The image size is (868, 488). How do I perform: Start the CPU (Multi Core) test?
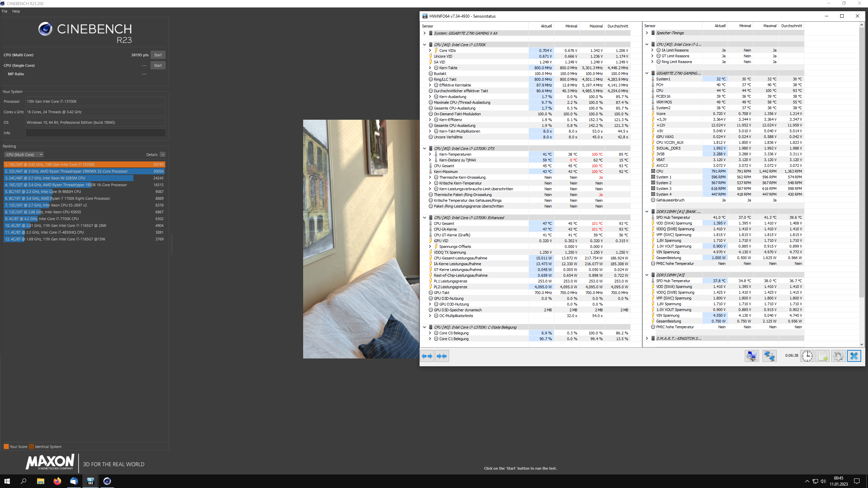click(x=158, y=55)
